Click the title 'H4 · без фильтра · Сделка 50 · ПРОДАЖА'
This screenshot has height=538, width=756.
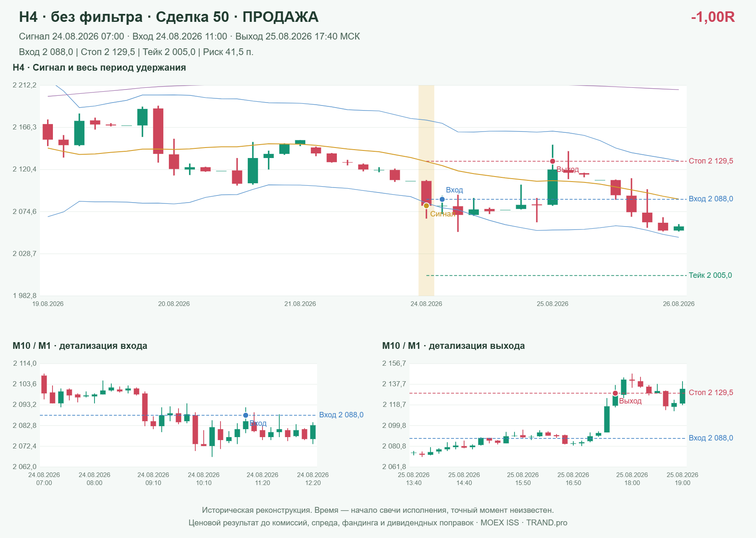[169, 17]
